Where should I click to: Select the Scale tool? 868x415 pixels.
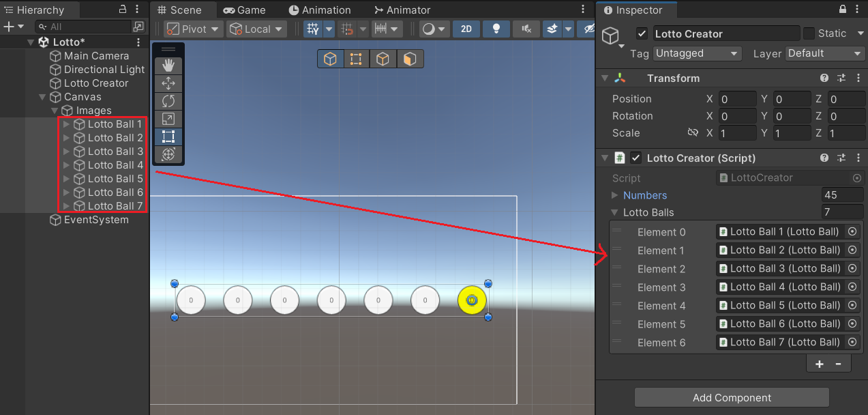coord(168,119)
